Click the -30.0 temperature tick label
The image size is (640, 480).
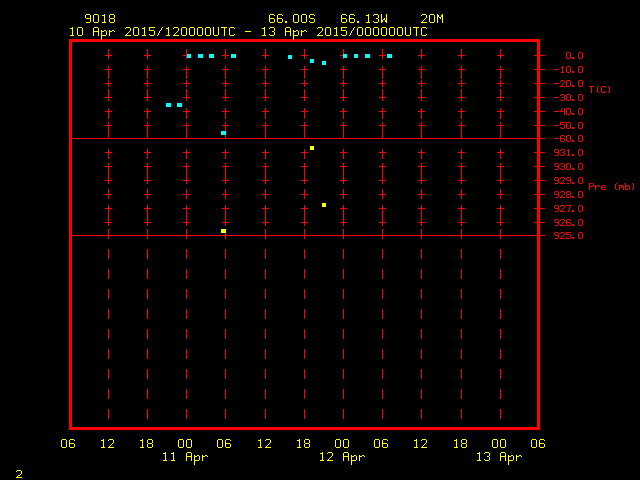[567, 98]
